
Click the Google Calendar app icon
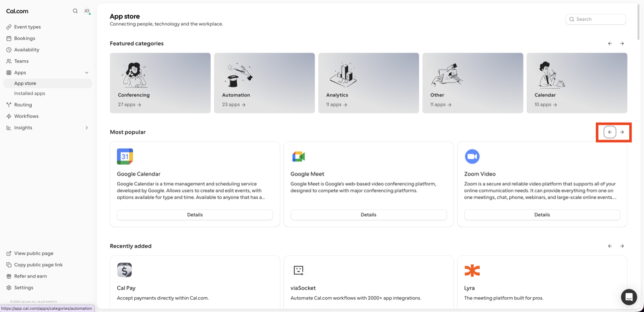pyautogui.click(x=125, y=156)
